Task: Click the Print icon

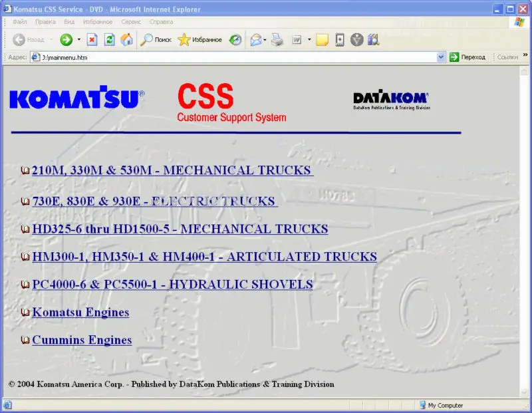Action: (275, 39)
